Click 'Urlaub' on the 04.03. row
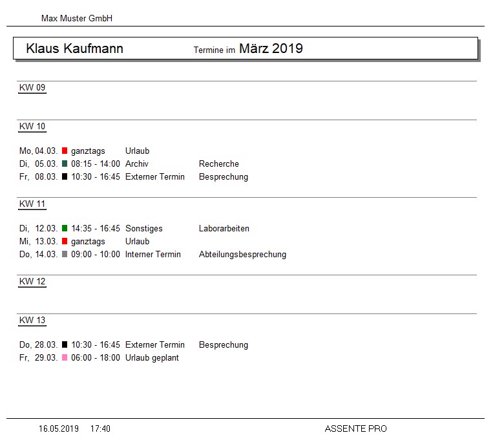This screenshot has height=444, width=504. (137, 151)
